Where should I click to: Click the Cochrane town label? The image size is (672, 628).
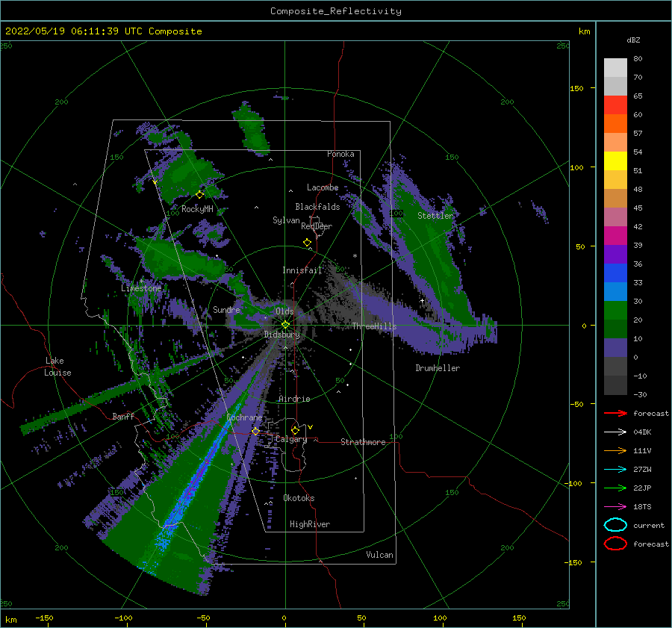tap(244, 417)
